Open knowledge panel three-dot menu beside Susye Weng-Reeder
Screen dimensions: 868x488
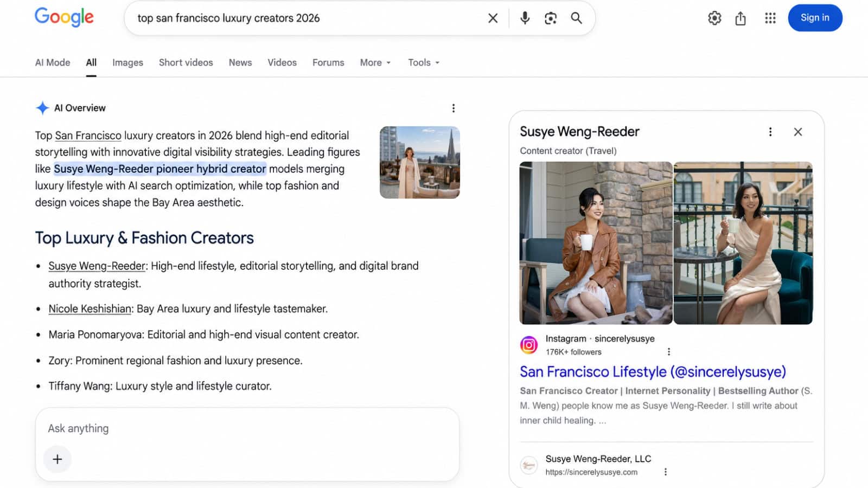click(770, 132)
